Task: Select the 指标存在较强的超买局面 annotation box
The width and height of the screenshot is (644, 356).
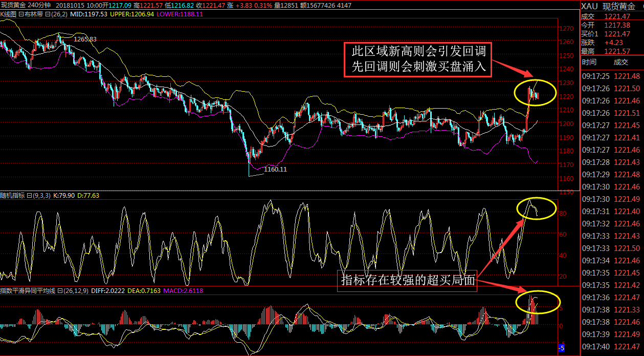Action: 407,281
